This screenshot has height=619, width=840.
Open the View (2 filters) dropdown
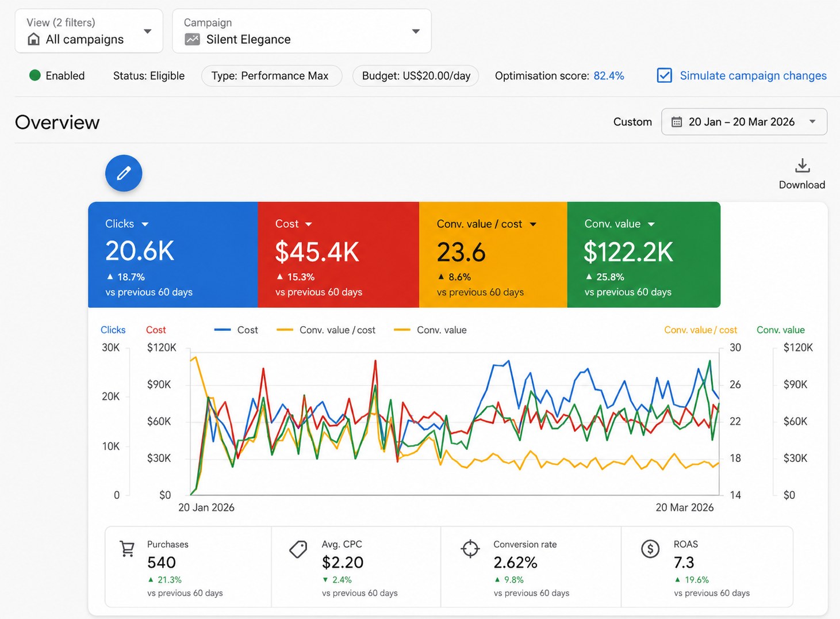coord(89,31)
